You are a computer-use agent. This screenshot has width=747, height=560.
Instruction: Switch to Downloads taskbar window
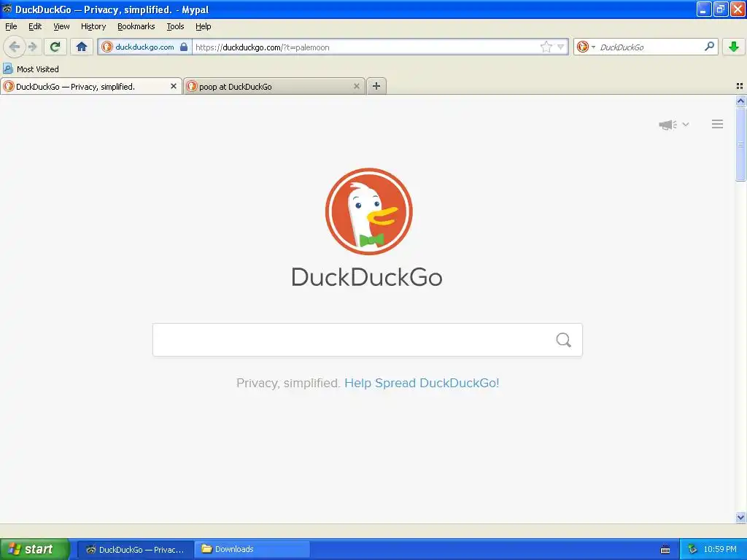(x=252, y=549)
